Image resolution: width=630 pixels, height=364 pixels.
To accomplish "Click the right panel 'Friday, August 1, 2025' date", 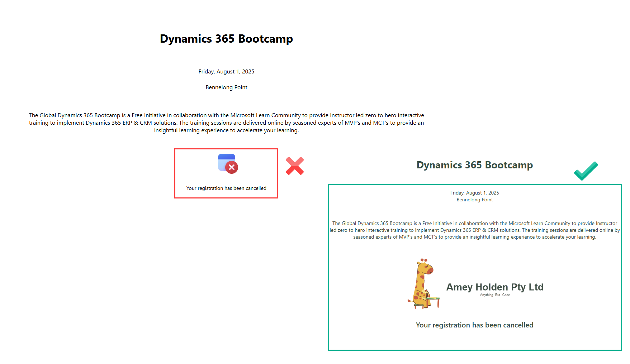I will [475, 193].
